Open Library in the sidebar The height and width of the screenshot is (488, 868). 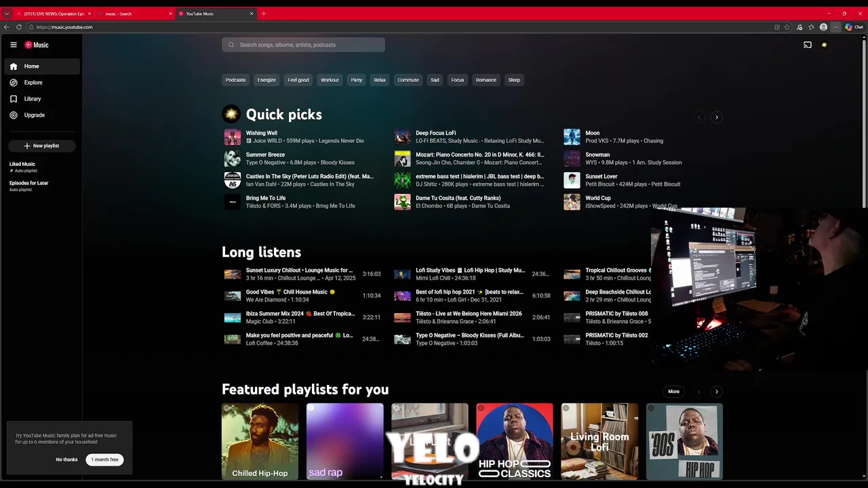click(x=42, y=99)
